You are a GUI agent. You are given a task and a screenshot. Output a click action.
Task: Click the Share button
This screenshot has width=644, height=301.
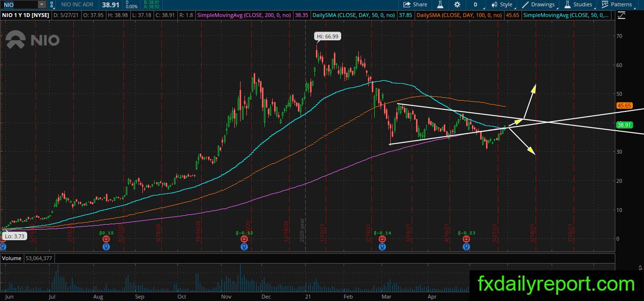click(x=416, y=4)
